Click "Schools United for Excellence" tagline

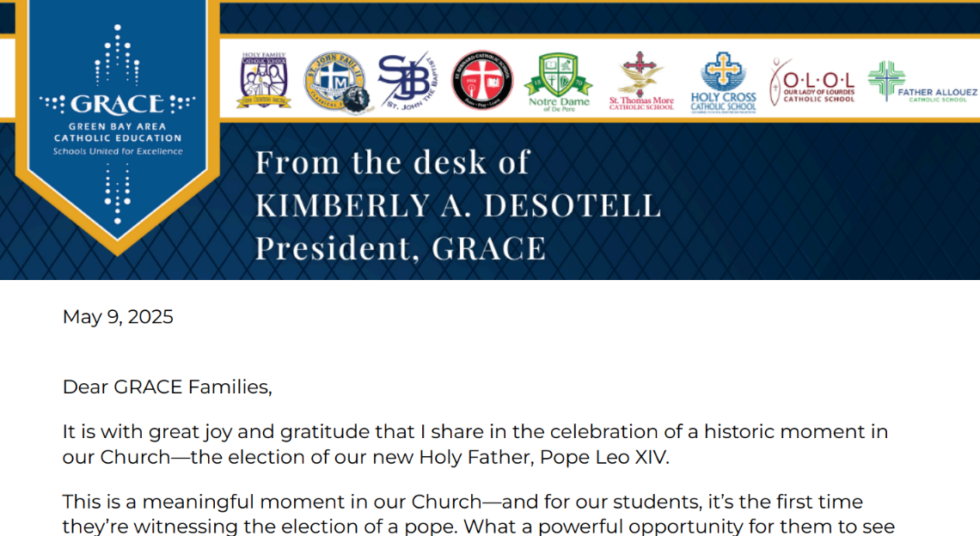(x=118, y=152)
